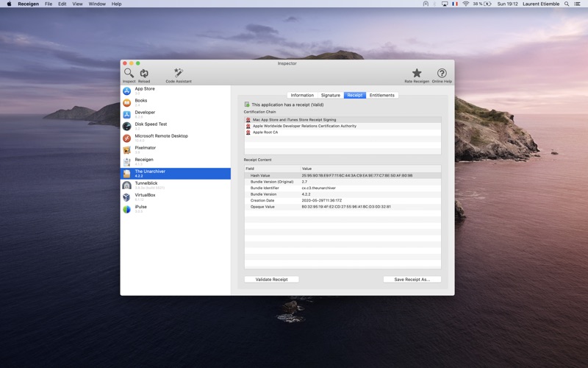Open Notification Center list icon
This screenshot has width=588, height=368.
pos(577,4)
